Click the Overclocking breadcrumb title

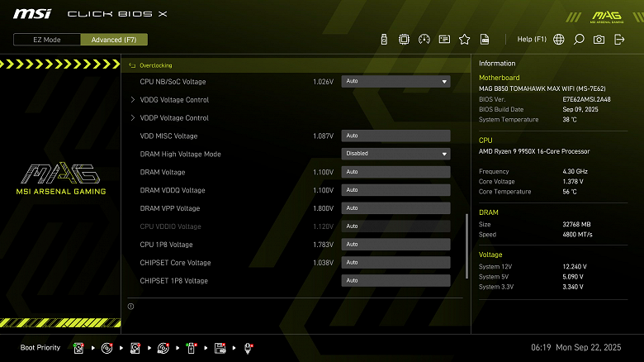click(x=156, y=65)
